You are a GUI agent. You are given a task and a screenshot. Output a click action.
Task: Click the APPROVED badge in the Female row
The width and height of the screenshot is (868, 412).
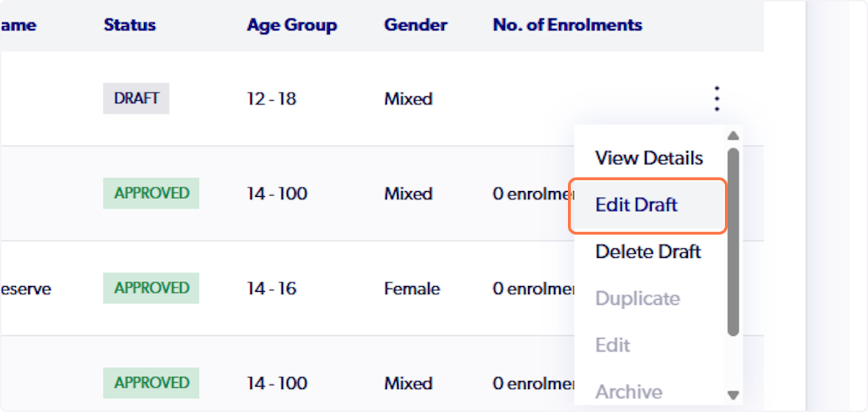pos(150,288)
